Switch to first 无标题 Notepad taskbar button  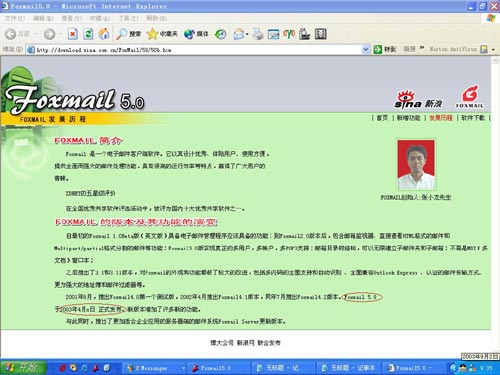point(283,368)
